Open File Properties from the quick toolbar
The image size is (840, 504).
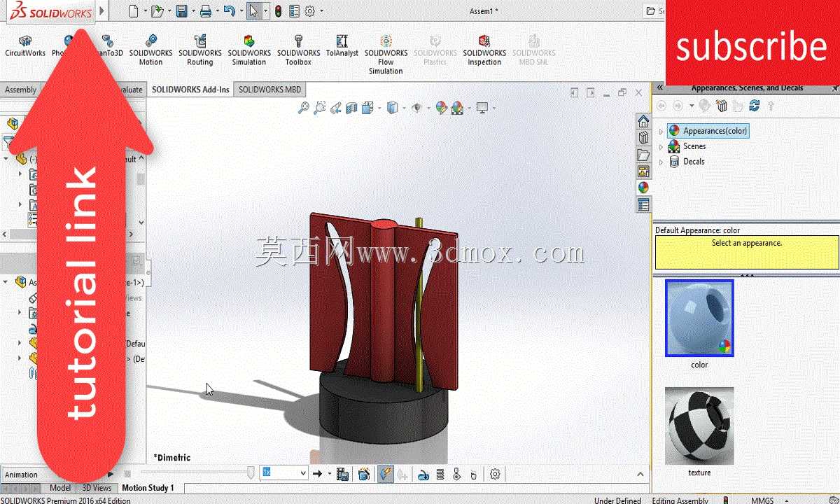point(294,11)
